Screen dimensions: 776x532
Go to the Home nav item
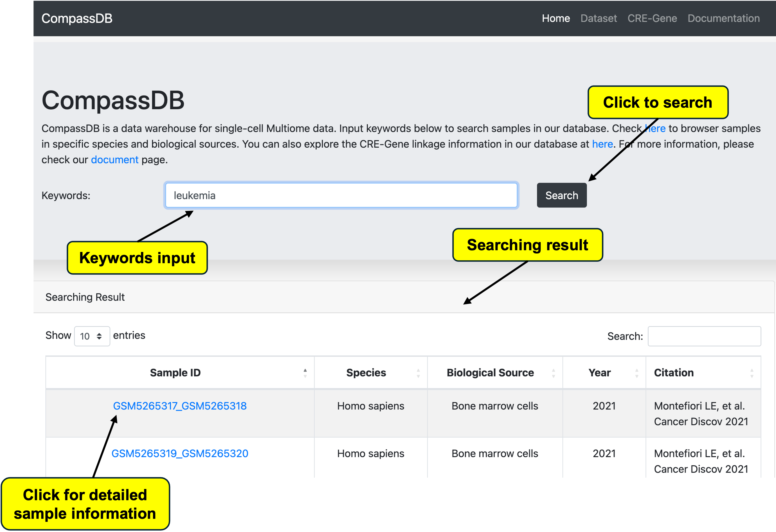point(555,18)
